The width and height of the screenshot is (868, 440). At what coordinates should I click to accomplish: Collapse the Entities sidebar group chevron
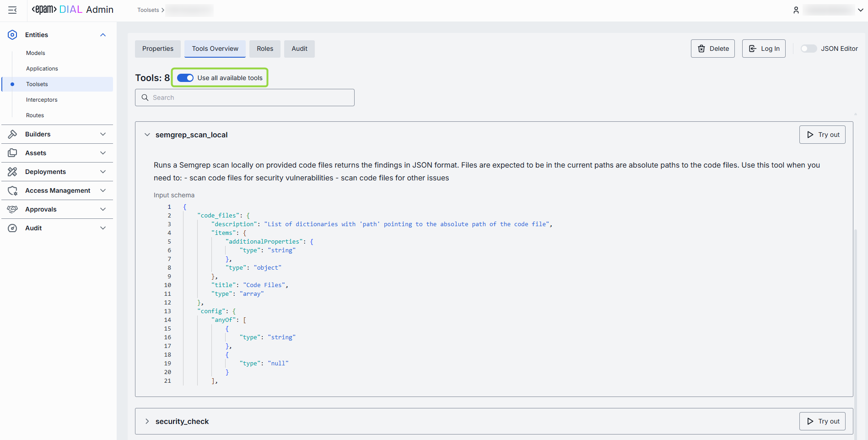pos(103,35)
